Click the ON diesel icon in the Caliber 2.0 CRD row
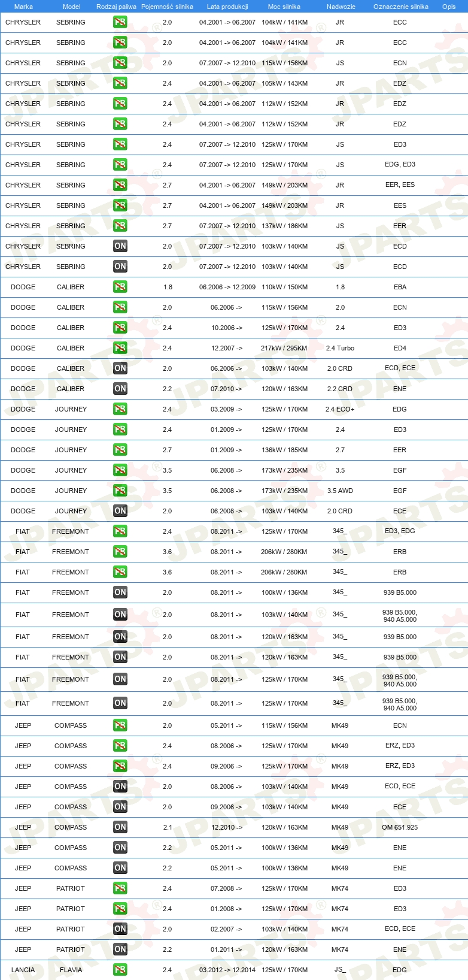Image resolution: width=468 pixels, height=980 pixels. 120,368
